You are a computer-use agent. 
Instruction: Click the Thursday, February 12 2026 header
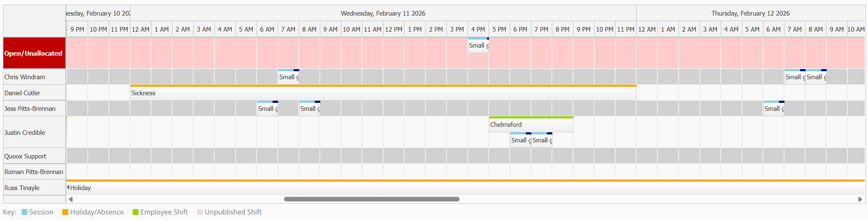tap(750, 13)
